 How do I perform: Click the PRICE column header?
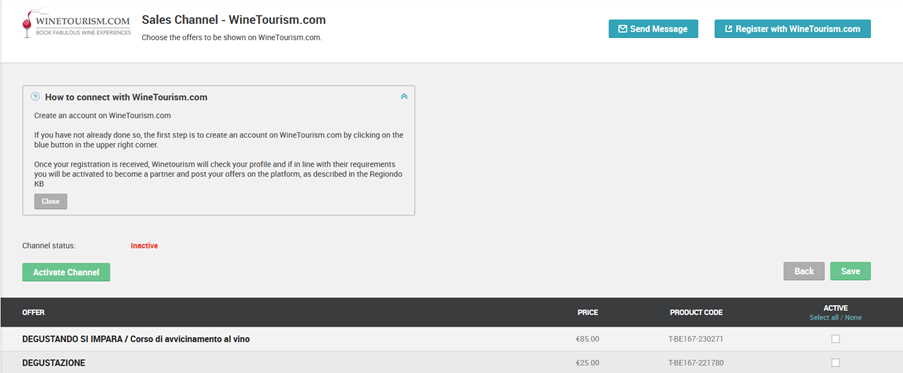pos(587,313)
